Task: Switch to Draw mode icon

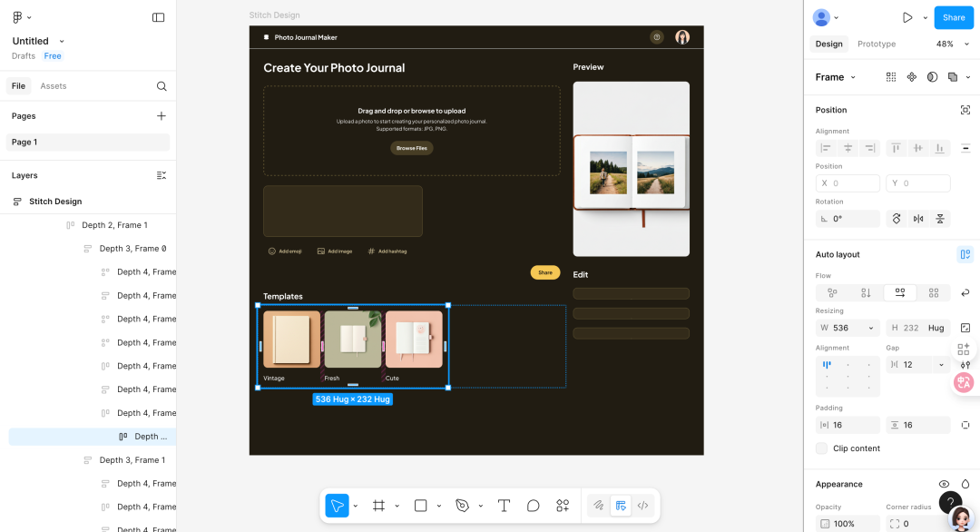Action: pos(598,505)
